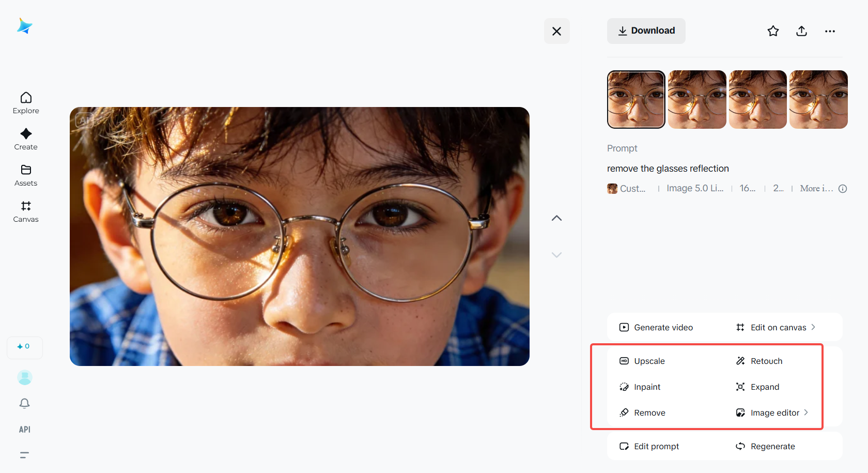The image size is (868, 473).
Task: Open the Expand tool
Action: tap(757, 387)
